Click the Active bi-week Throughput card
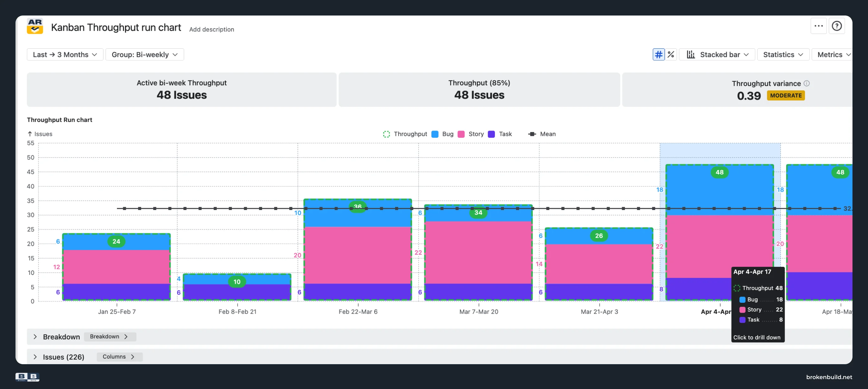The width and height of the screenshot is (868, 389). pos(182,90)
